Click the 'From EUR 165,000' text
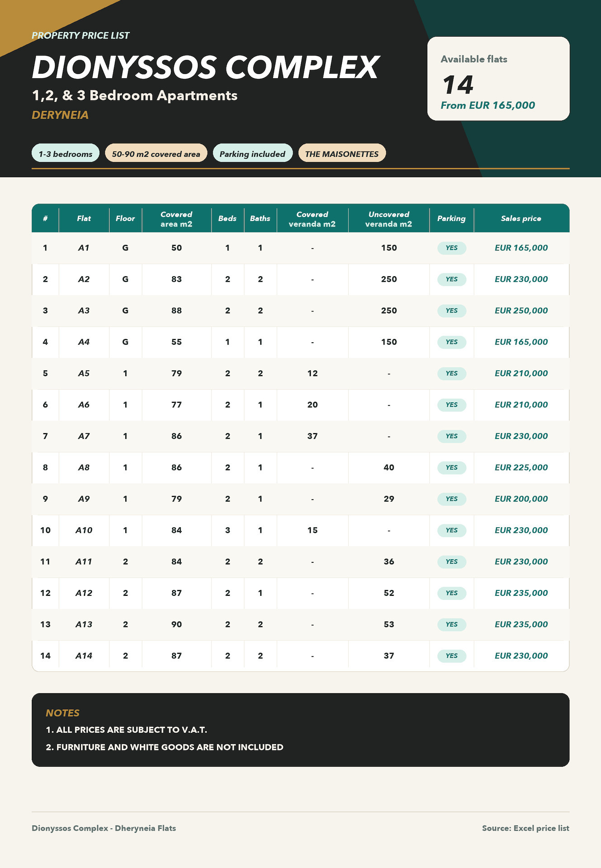 (x=487, y=105)
